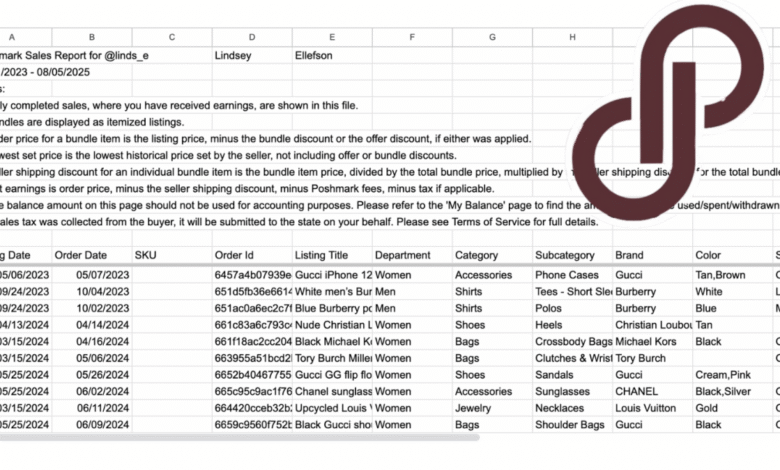Click listing 'Chanel sunglass' cell

click(x=332, y=391)
